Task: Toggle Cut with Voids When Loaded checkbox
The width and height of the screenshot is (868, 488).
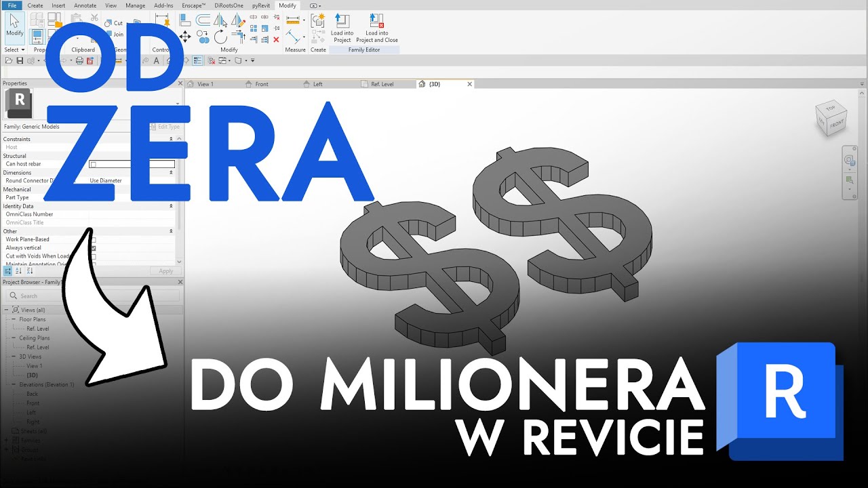Action: pyautogui.click(x=93, y=257)
